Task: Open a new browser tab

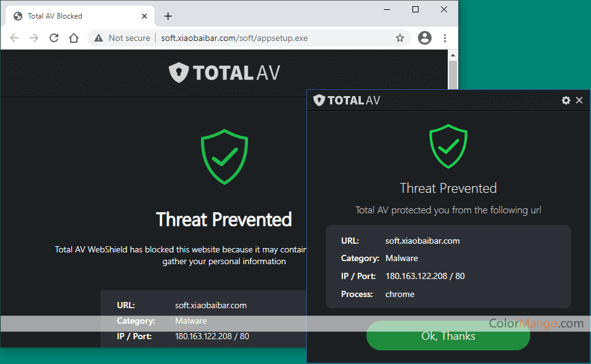Action: (x=167, y=16)
